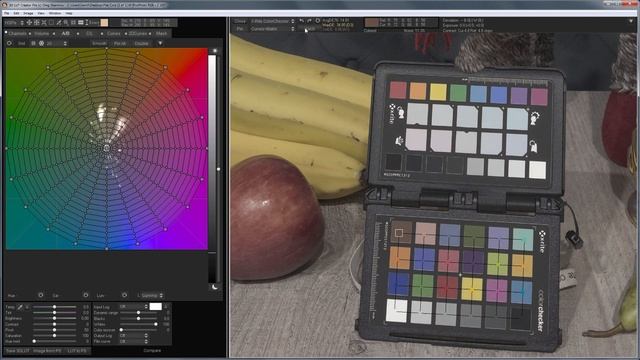Open the Film curve dropdown
This screenshot has width=640, height=360.
[133, 341]
